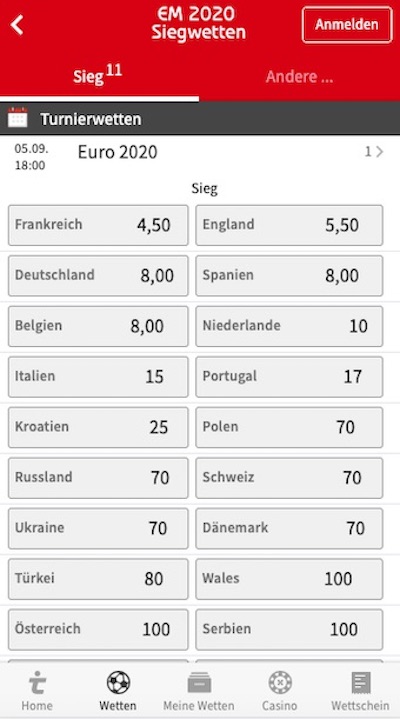Open the Meine Wetten icon
Viewport: 400px width, 719px height.
pos(199,682)
